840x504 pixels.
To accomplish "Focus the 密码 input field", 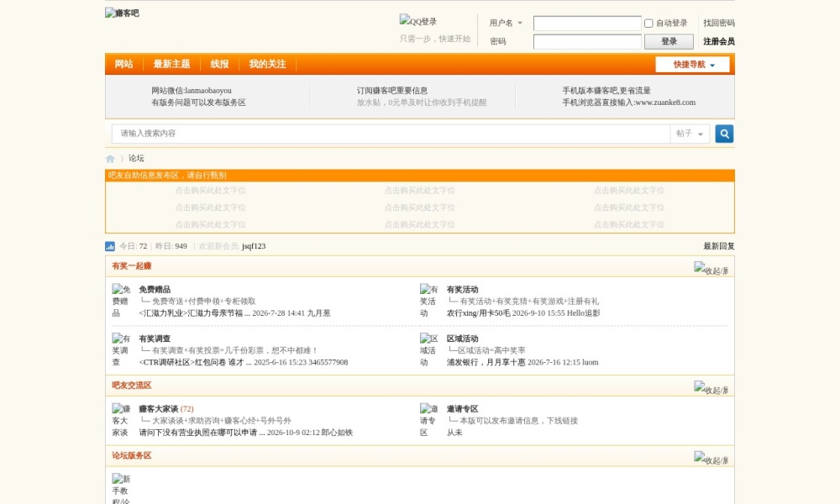I will 587,41.
